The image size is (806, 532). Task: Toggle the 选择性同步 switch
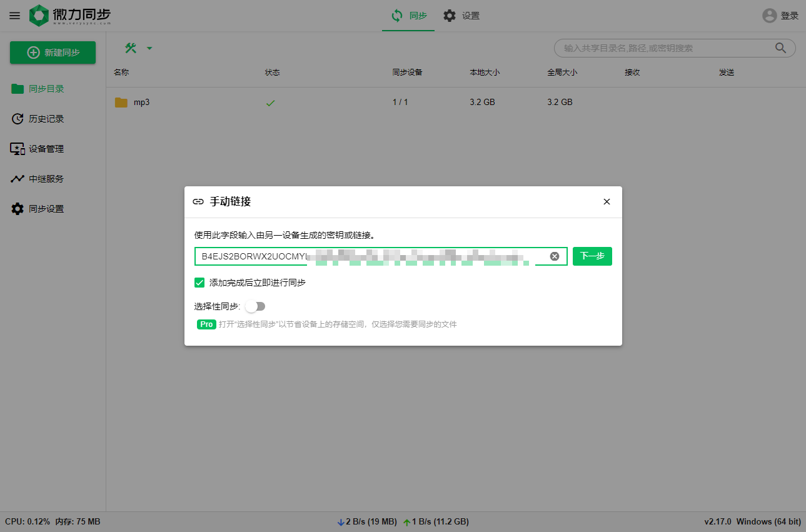pyautogui.click(x=255, y=306)
